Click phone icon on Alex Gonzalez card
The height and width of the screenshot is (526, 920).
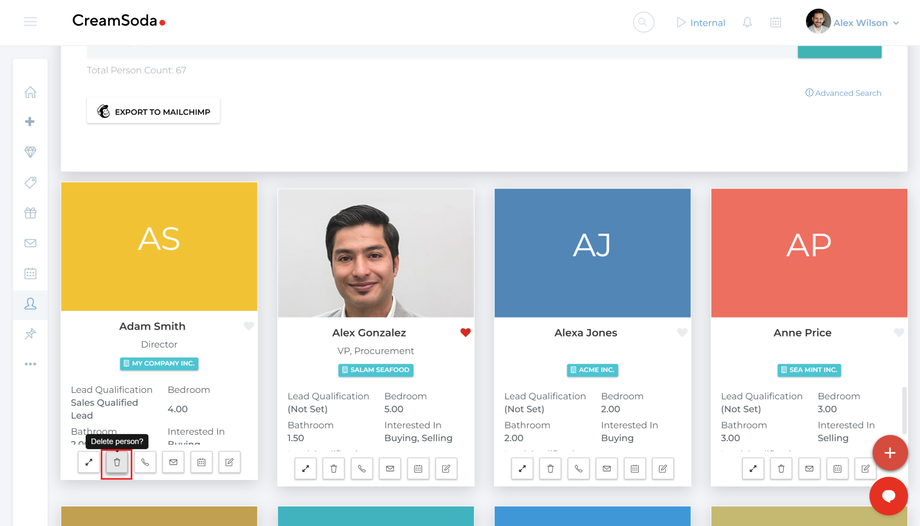pos(362,468)
